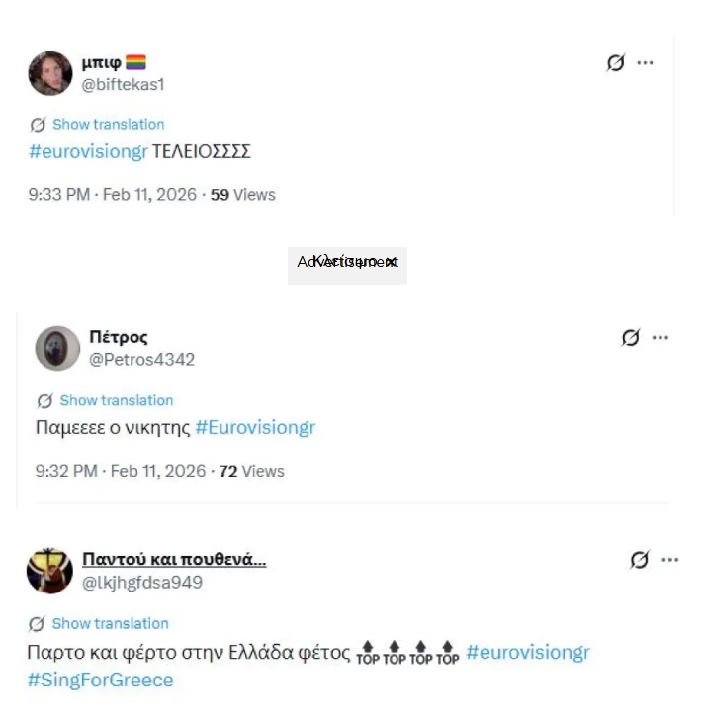Click the Grok icon on Πέτρος tweet

pos(630,337)
